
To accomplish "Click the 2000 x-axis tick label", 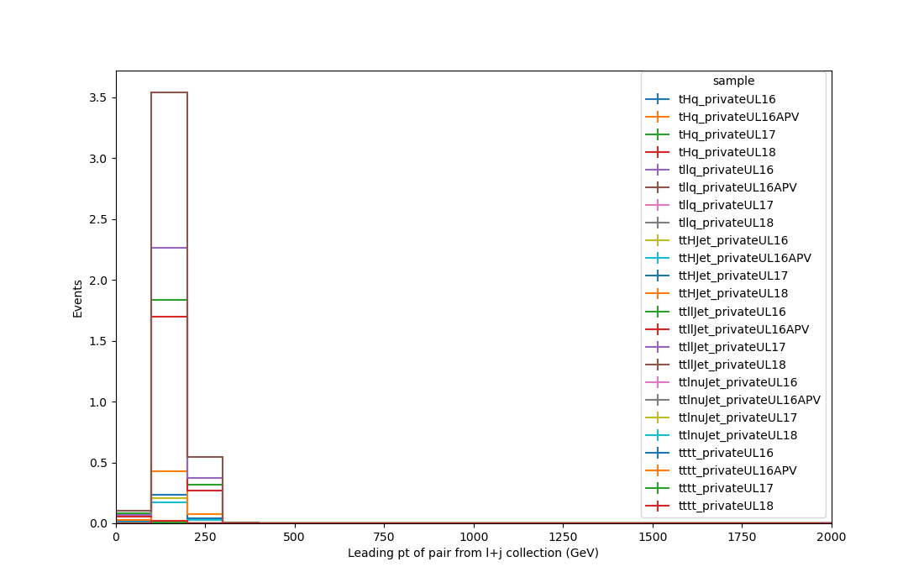I will point(832,538).
